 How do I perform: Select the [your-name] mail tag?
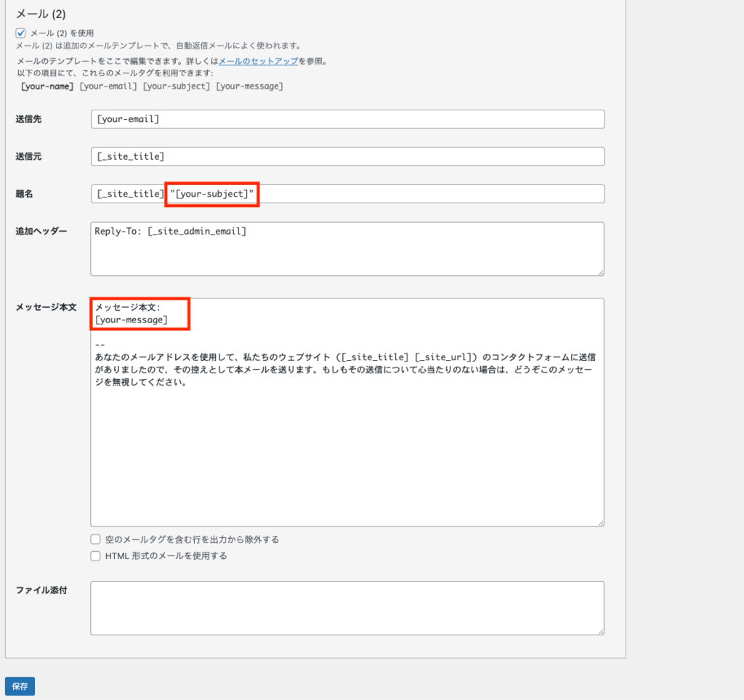[x=47, y=86]
